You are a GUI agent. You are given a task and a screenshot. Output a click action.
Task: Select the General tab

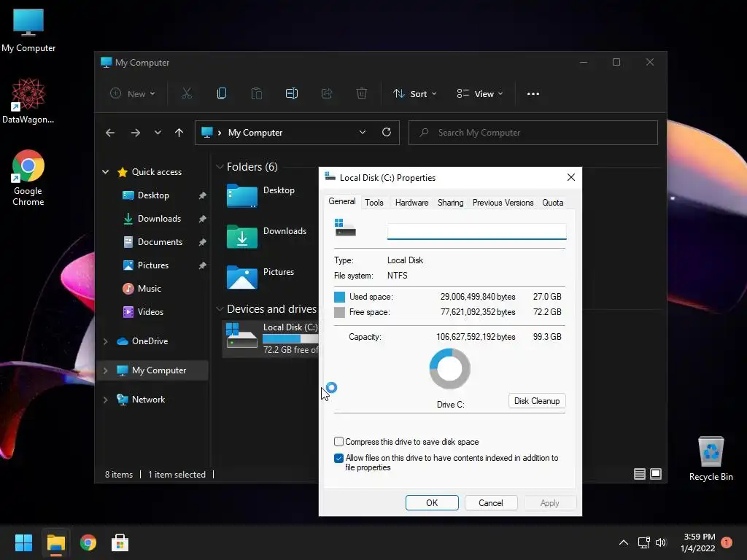[342, 201]
